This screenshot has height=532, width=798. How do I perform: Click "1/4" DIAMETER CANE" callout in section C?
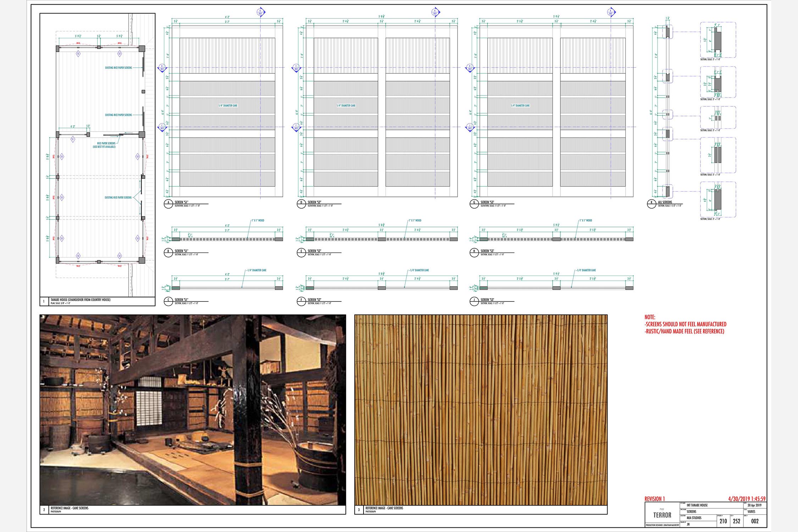pyautogui.click(x=257, y=270)
